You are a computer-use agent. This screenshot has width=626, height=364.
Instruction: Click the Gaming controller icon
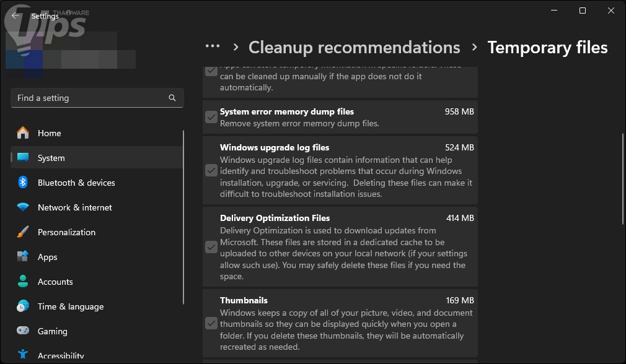23,331
